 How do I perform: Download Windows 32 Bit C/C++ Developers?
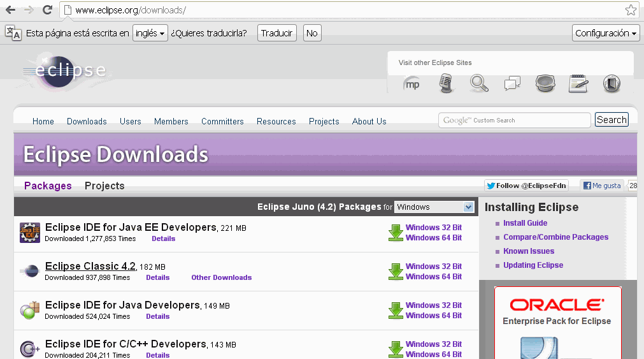(x=434, y=344)
